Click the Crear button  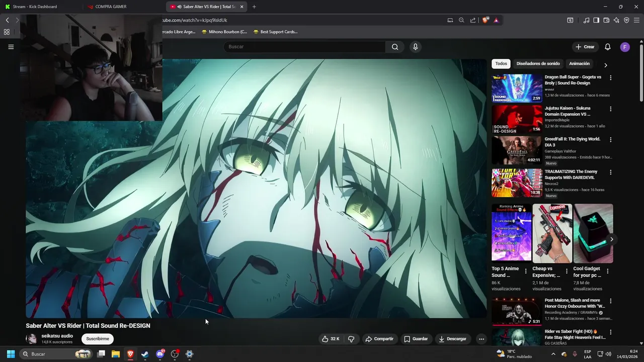(585, 47)
